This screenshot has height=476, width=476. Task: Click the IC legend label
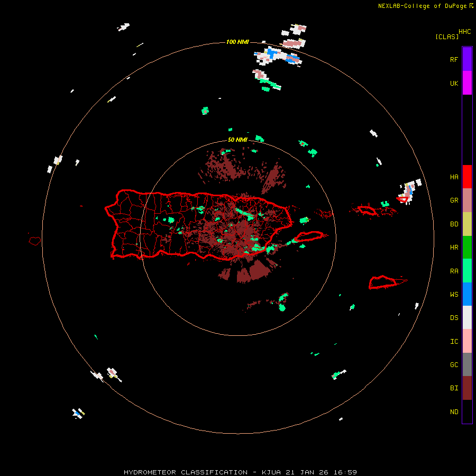click(x=454, y=341)
